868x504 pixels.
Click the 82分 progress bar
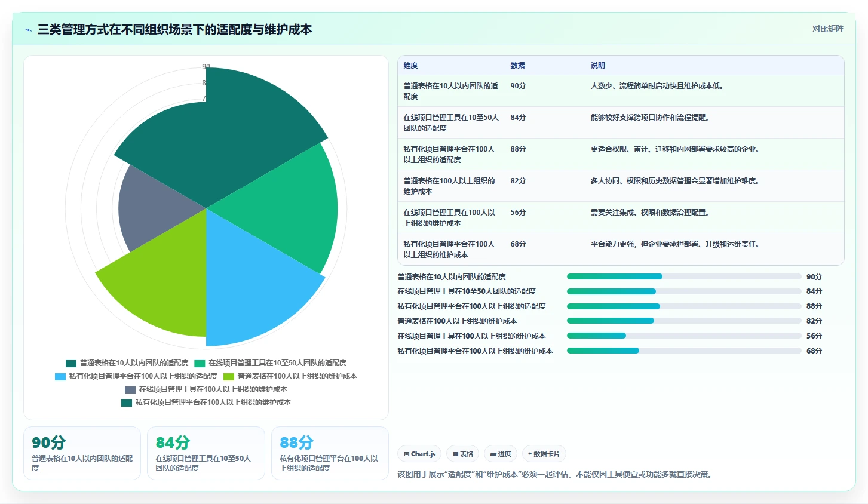(684, 321)
